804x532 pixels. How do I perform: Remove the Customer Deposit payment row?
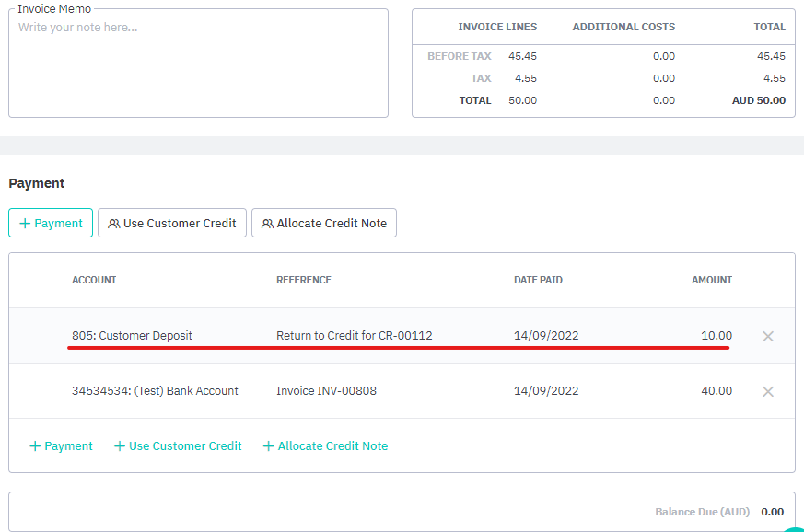767,336
